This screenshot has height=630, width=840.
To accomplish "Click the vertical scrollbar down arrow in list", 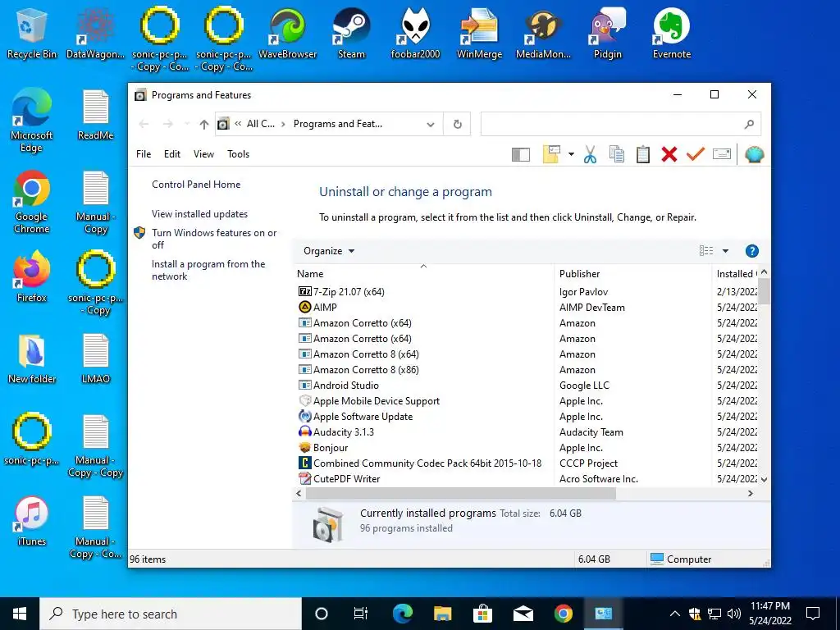I will 765,479.
